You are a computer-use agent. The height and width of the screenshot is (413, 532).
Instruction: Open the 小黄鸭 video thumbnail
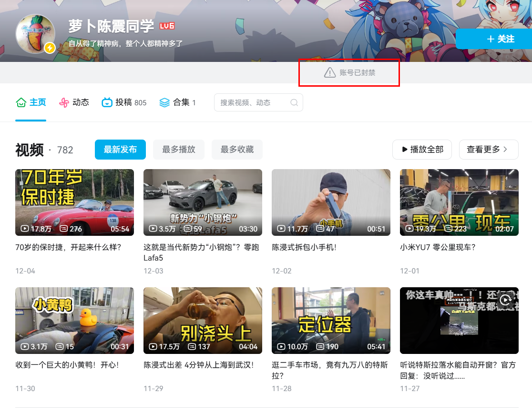tap(74, 321)
